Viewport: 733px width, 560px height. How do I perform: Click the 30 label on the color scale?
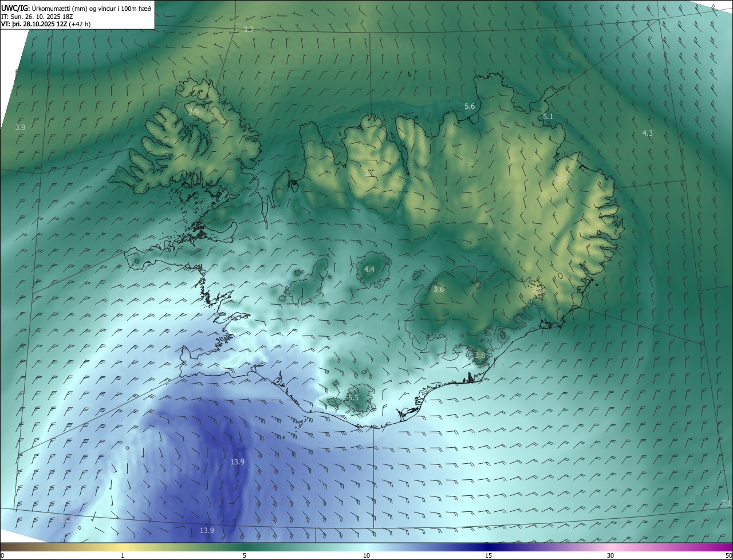coord(610,555)
